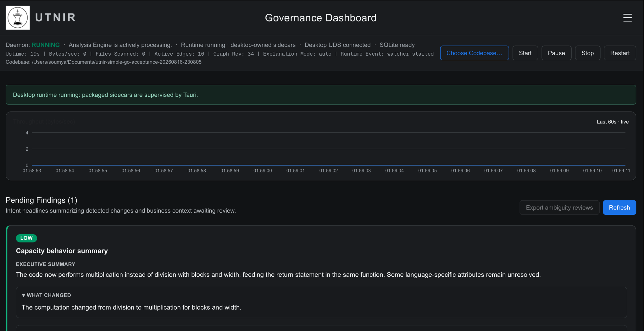Viewport: 644px width, 331px height.
Task: Click Choose Codebase button
Action: 474,53
